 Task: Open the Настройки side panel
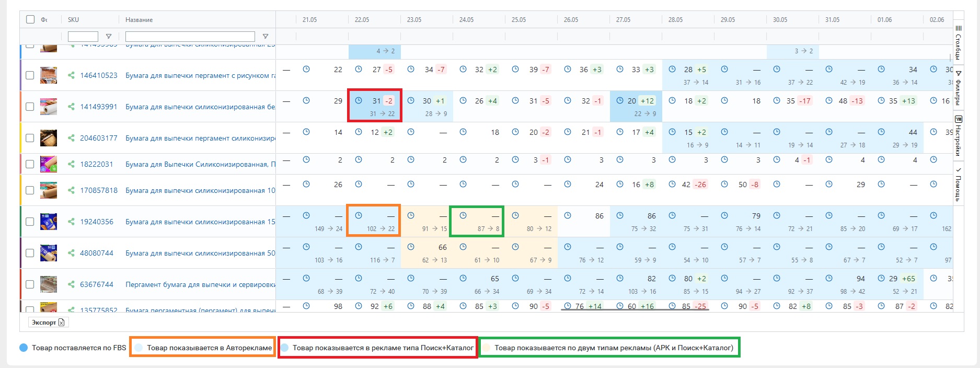tap(958, 136)
